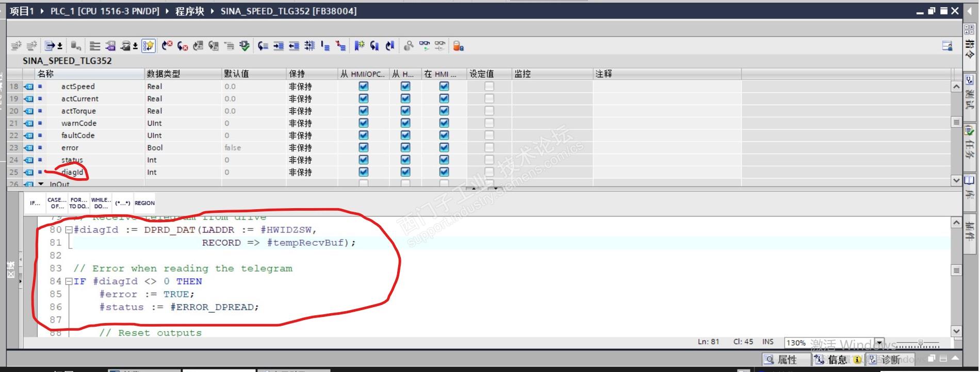Insert a CASE OF statement template
Screen dimensions: 980x372
click(57, 203)
